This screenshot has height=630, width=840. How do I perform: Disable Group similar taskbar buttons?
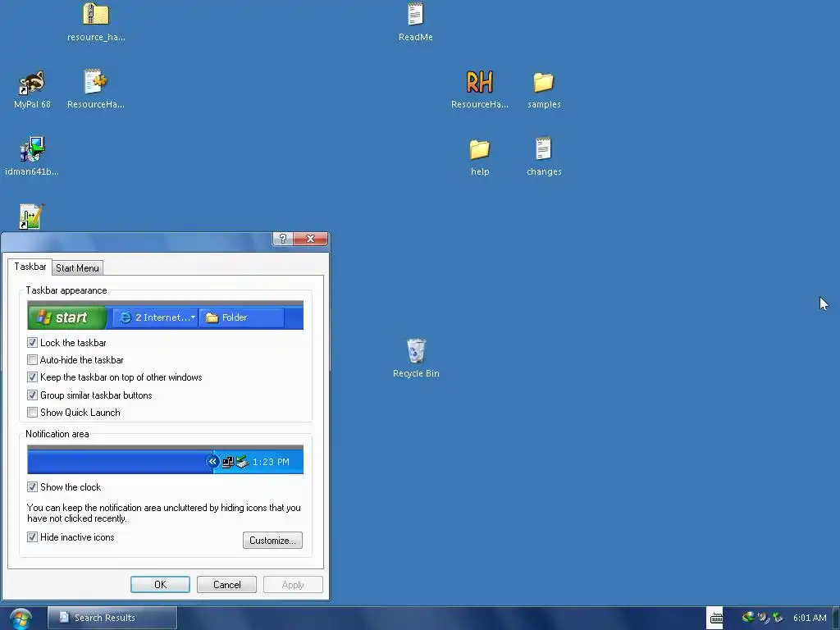32,395
